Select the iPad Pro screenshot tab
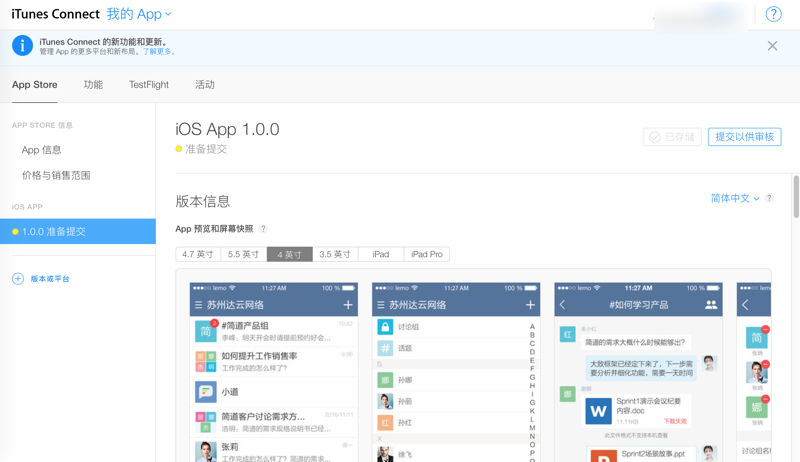 pyautogui.click(x=427, y=254)
